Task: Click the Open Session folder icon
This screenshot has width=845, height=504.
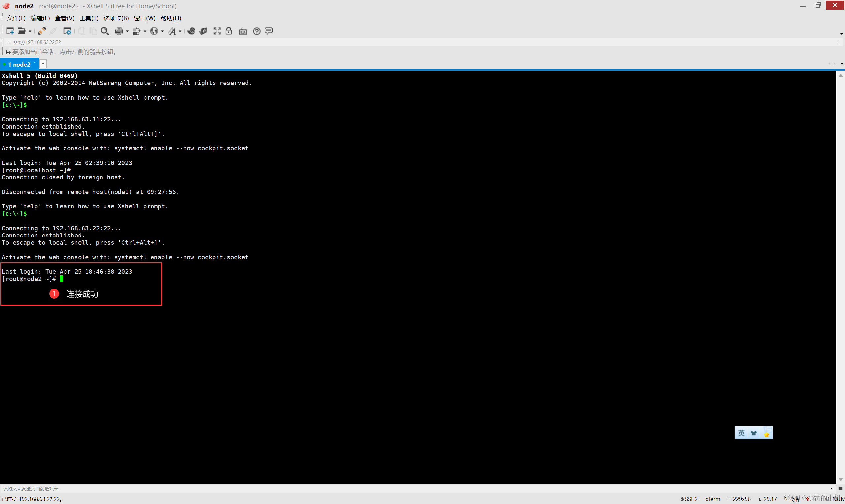Action: tap(21, 31)
